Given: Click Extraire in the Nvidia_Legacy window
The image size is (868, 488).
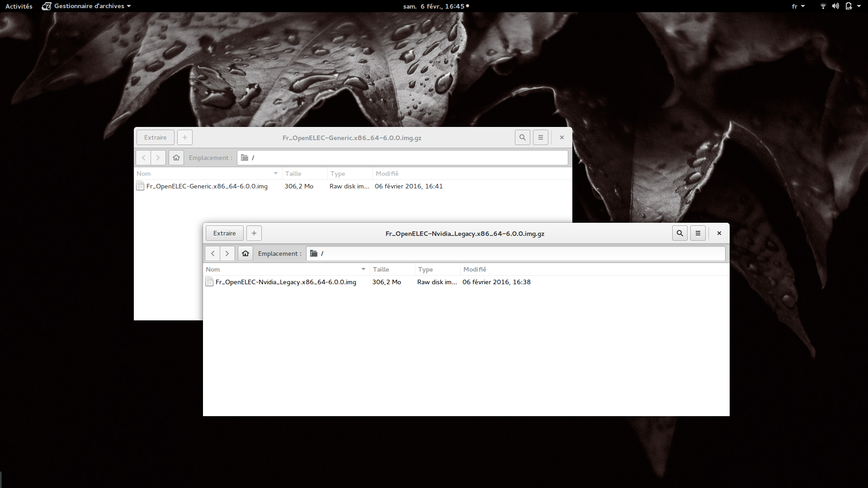Looking at the screenshot, I should click(x=225, y=233).
